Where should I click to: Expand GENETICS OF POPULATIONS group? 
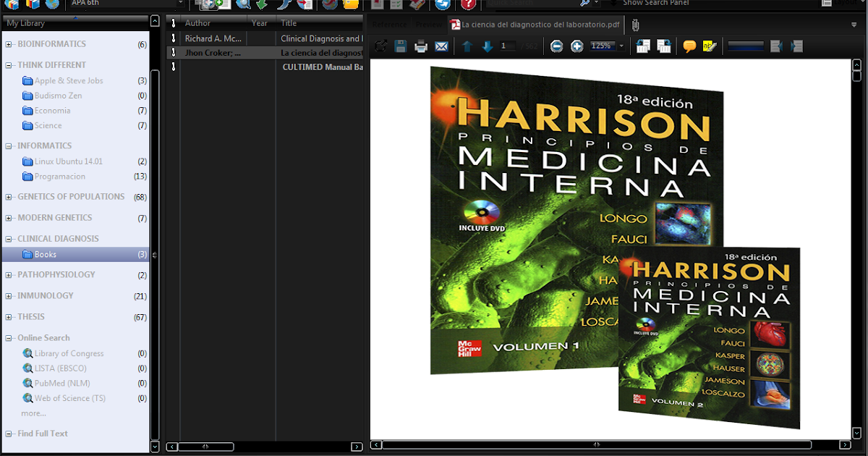click(x=9, y=197)
